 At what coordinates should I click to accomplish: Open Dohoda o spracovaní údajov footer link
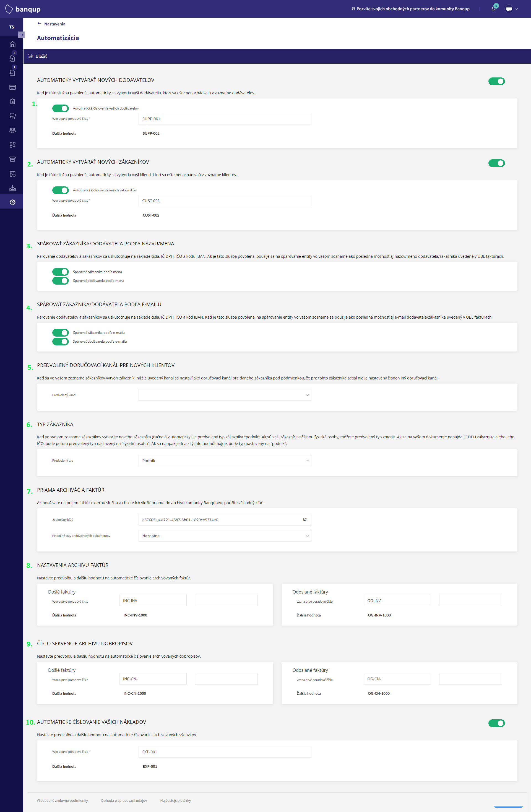(x=124, y=800)
